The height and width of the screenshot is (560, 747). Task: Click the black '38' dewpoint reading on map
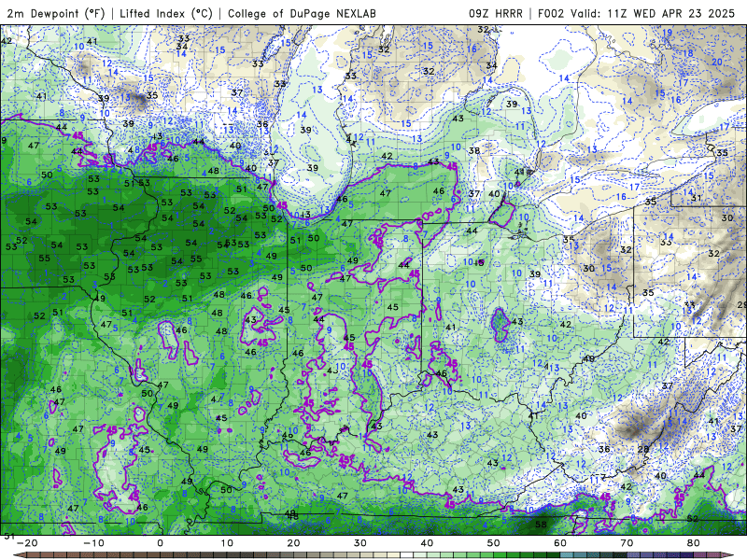[x=474, y=151]
